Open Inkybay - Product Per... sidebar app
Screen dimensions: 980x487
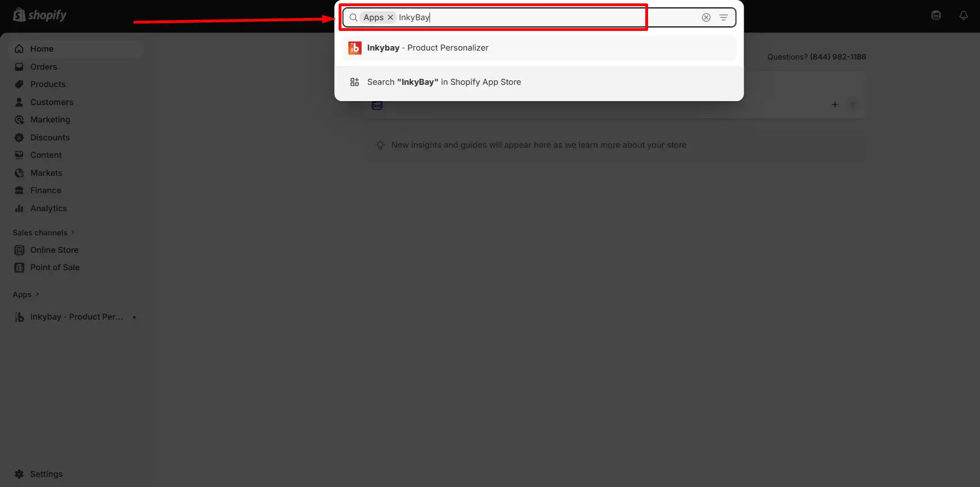pos(76,317)
